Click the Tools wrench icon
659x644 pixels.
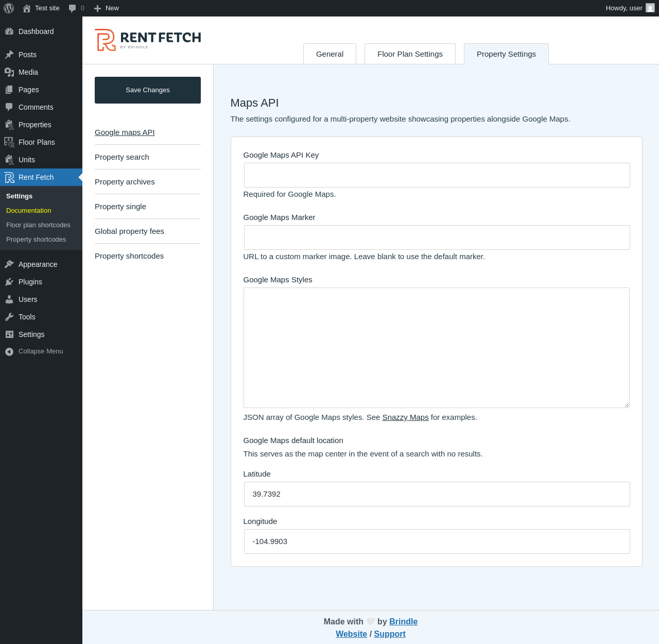point(9,317)
